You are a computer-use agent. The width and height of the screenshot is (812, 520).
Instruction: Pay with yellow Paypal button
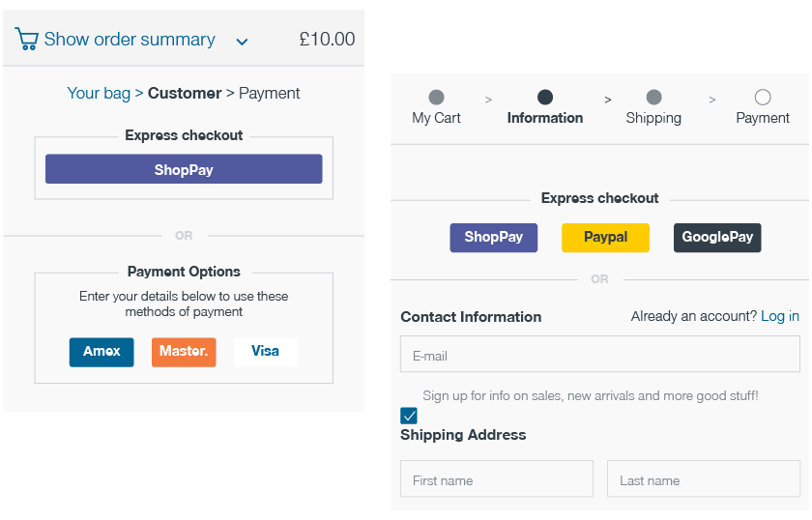(605, 238)
